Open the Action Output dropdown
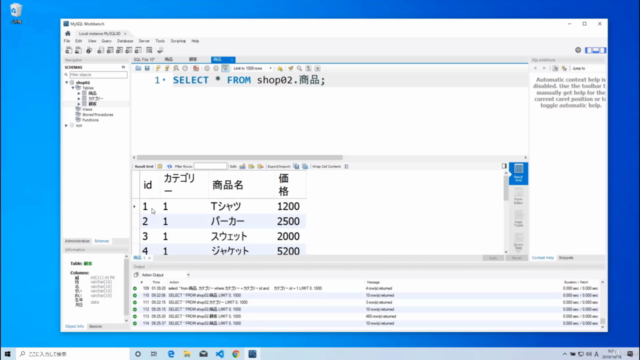Viewport: 640px width, 360px height. click(165, 275)
